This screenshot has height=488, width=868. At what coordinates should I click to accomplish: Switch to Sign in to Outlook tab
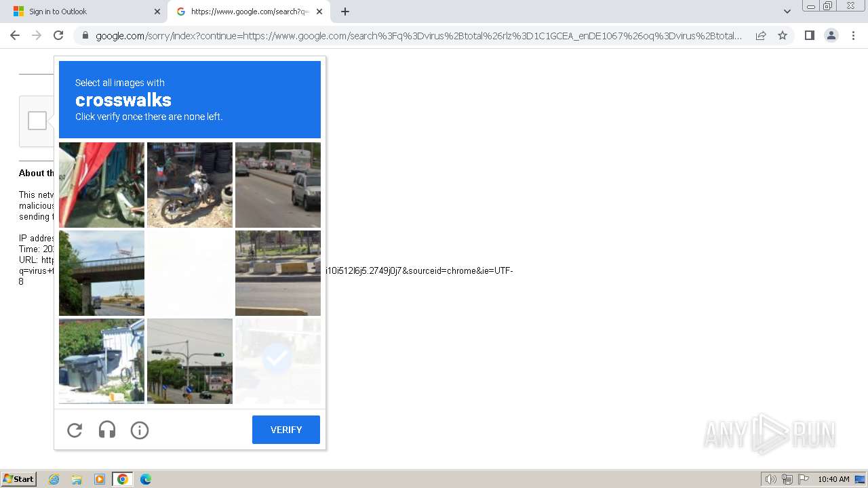pos(83,12)
